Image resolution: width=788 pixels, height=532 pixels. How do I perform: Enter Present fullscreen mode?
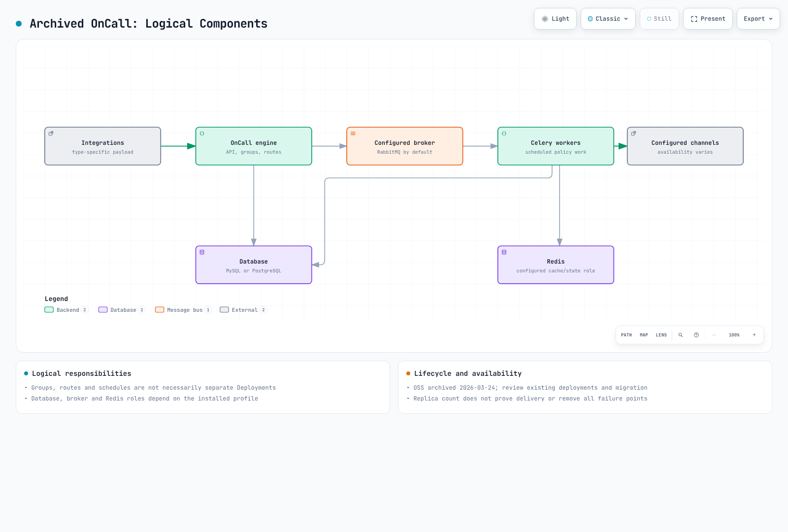click(x=708, y=19)
